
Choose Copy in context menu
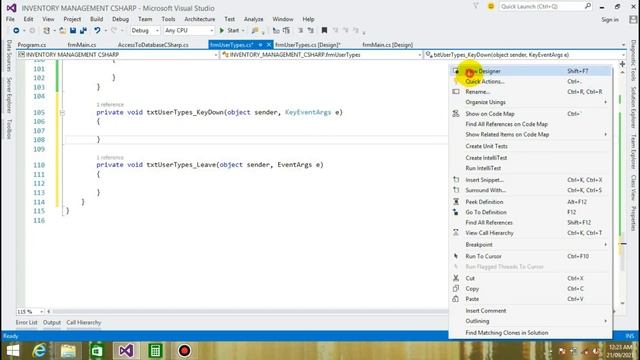[530, 289]
